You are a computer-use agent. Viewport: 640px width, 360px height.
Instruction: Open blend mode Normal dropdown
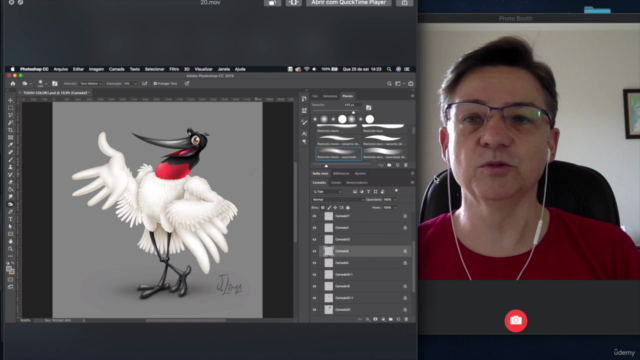click(x=338, y=200)
